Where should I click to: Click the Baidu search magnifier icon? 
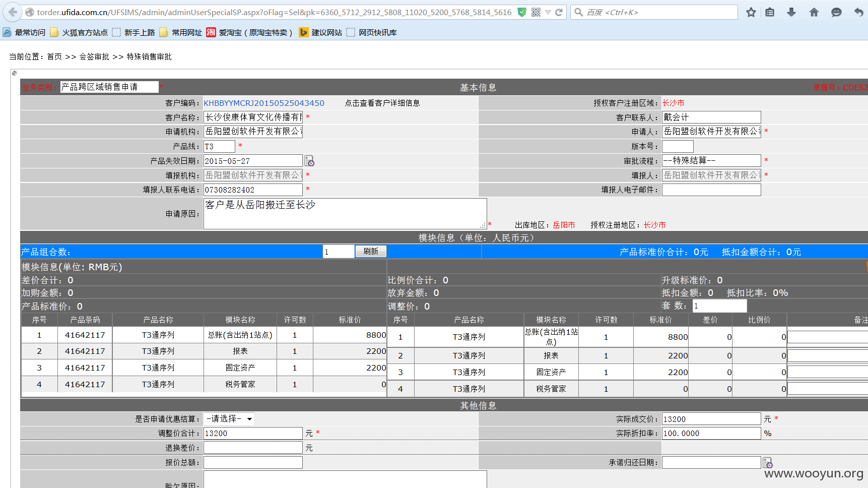(x=579, y=12)
